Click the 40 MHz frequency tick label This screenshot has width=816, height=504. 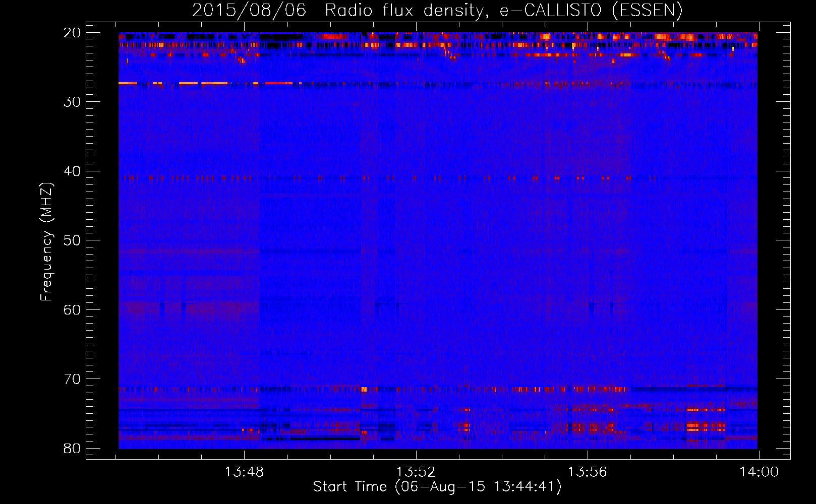pyautogui.click(x=72, y=171)
